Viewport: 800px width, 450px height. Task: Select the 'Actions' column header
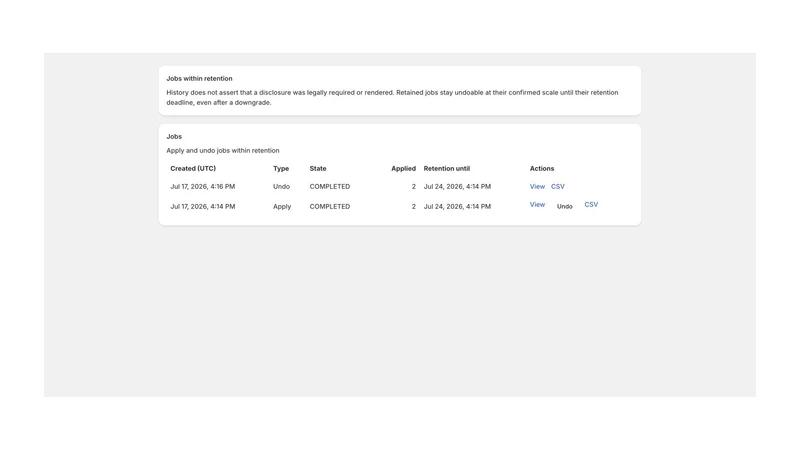(541, 168)
